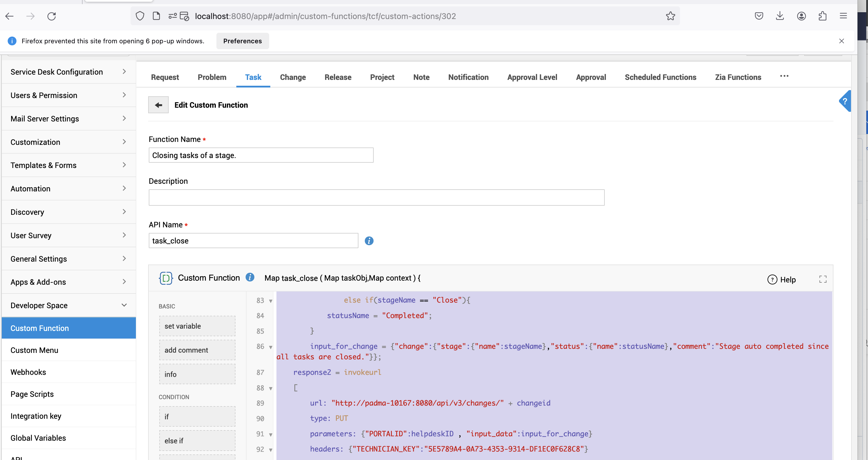This screenshot has width=868, height=460.
Task: Click the Preferences button for pop-ups
Action: [x=242, y=41]
